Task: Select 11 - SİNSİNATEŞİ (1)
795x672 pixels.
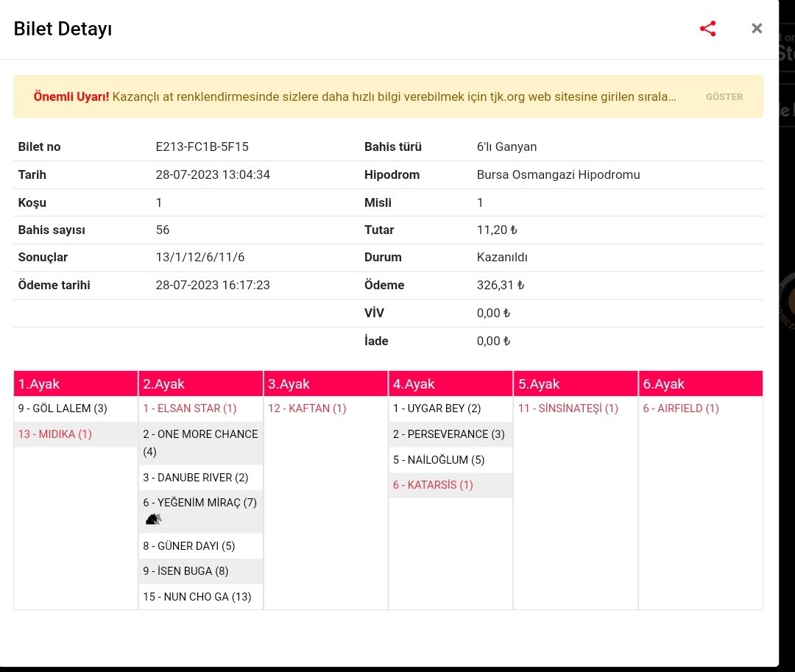Action: coord(568,408)
